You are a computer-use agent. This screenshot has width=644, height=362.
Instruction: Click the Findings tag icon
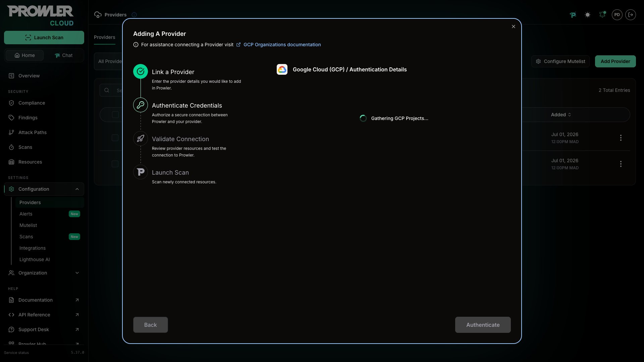click(11, 118)
